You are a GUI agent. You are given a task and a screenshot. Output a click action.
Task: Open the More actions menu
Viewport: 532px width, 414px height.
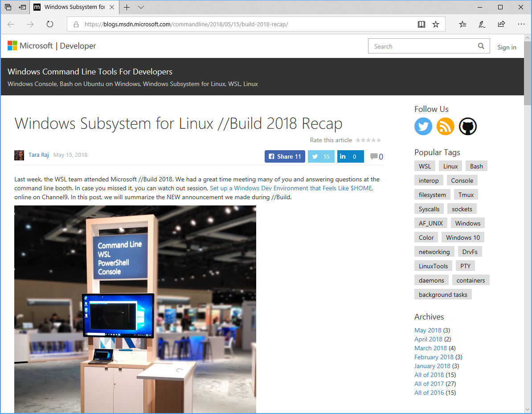coord(521,24)
